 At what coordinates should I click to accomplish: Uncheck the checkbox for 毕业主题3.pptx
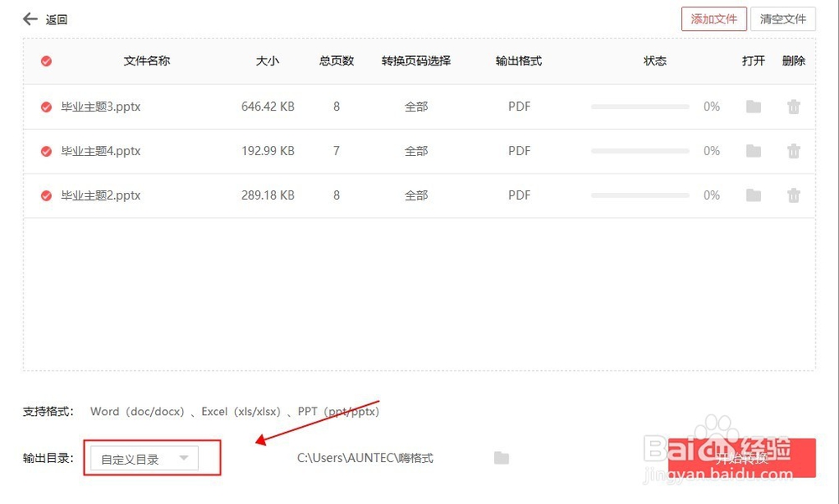pos(45,107)
